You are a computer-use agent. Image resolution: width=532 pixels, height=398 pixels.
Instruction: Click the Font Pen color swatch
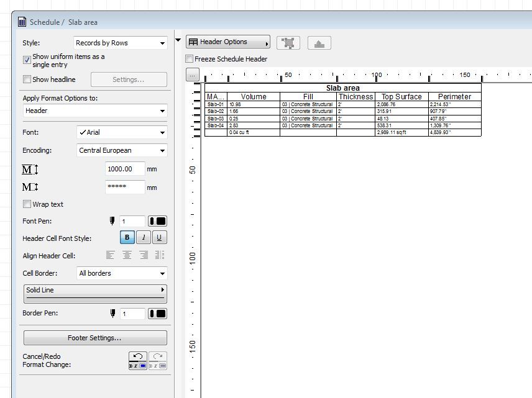[x=158, y=221]
